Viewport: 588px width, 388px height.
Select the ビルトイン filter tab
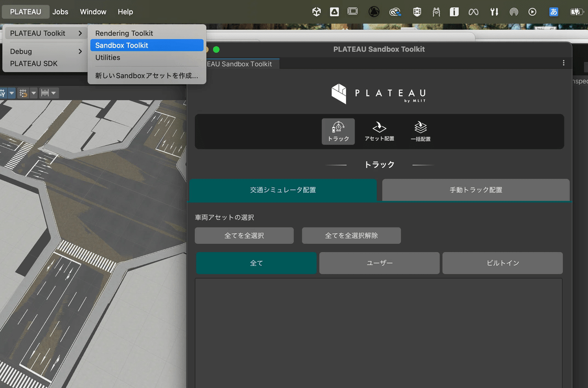point(503,263)
